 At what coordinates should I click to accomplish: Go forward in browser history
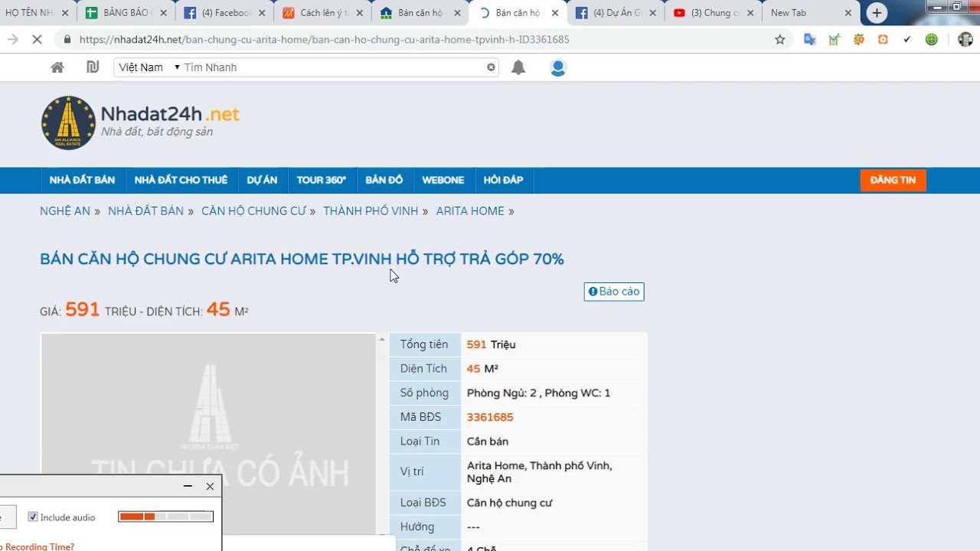[x=13, y=40]
